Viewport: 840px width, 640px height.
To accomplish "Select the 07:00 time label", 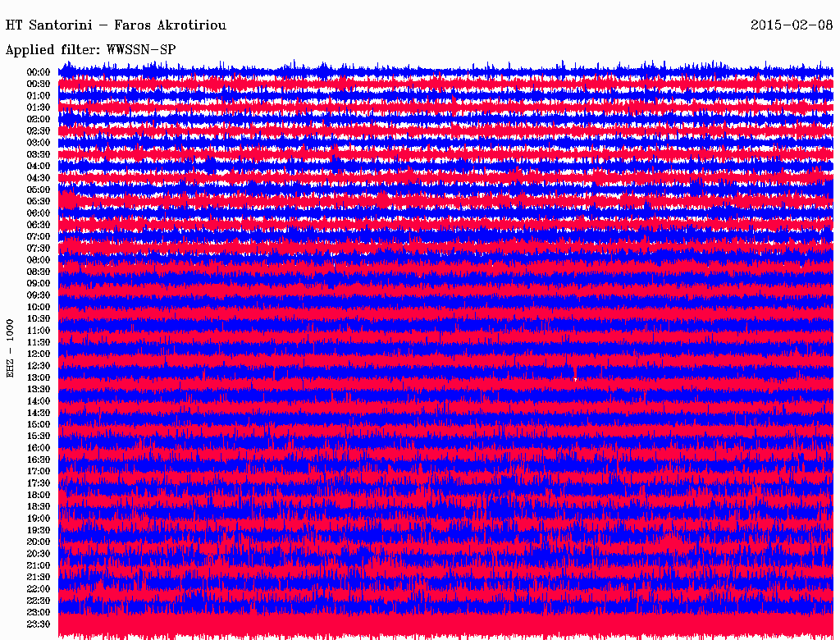I will tap(39, 237).
